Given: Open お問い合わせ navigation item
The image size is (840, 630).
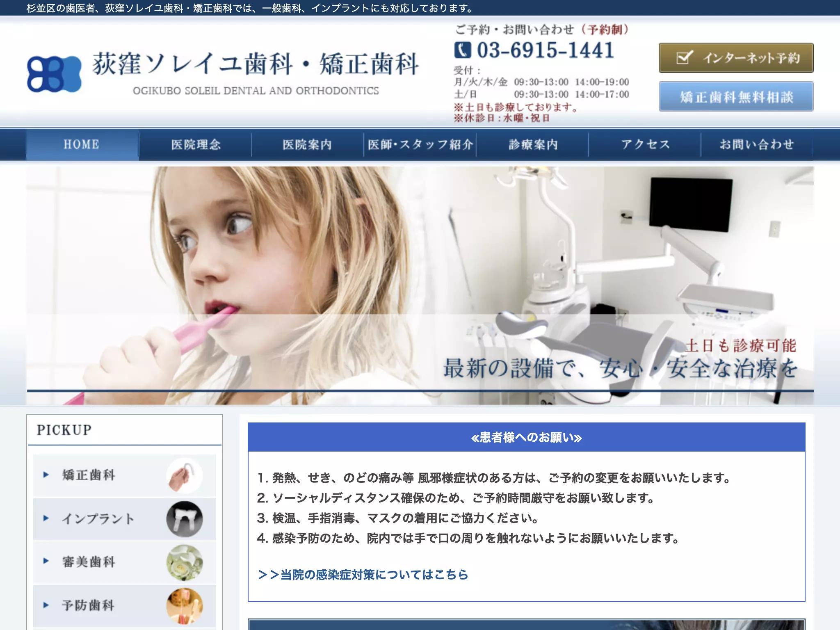Looking at the screenshot, I should [x=757, y=144].
